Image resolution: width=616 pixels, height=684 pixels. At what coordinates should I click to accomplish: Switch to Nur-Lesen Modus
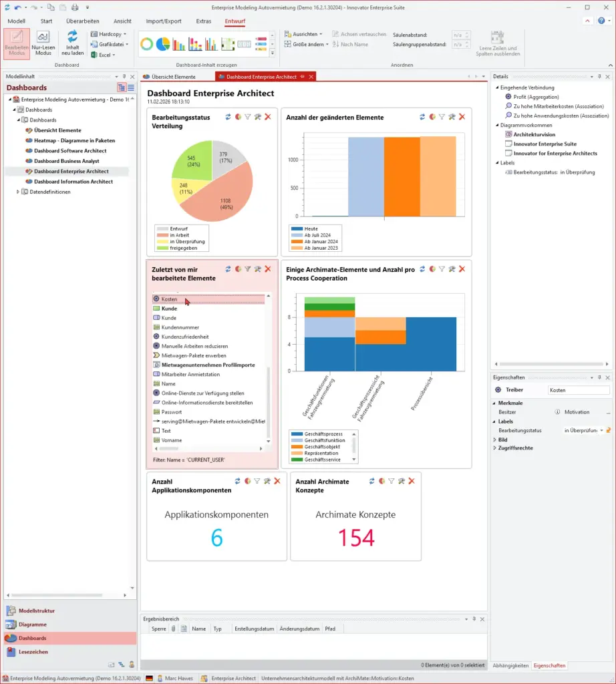click(x=43, y=43)
